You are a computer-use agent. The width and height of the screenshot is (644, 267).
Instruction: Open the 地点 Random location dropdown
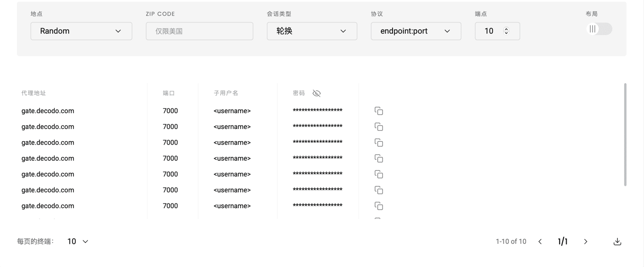click(81, 31)
